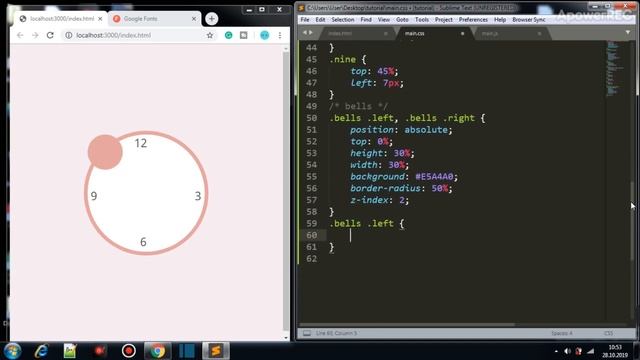Open the red circle recorder taskbar icon
The height and width of the screenshot is (360, 640).
pyautogui.click(x=129, y=351)
